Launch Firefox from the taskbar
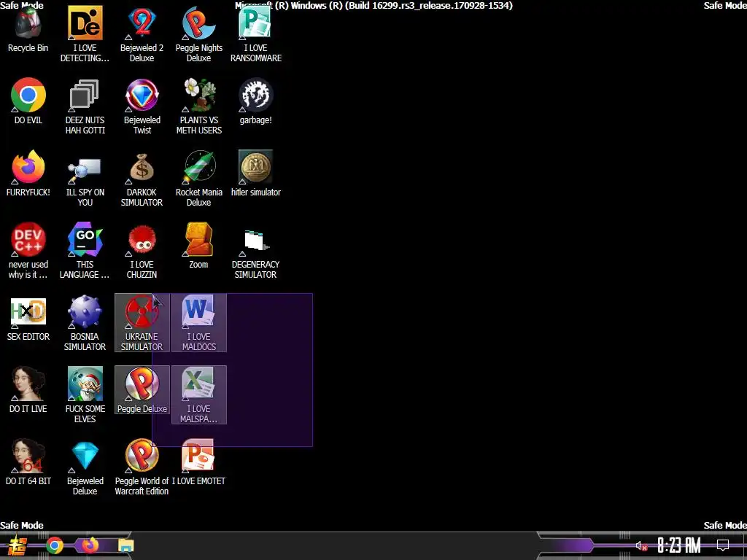This screenshot has height=560, width=747. point(90,545)
